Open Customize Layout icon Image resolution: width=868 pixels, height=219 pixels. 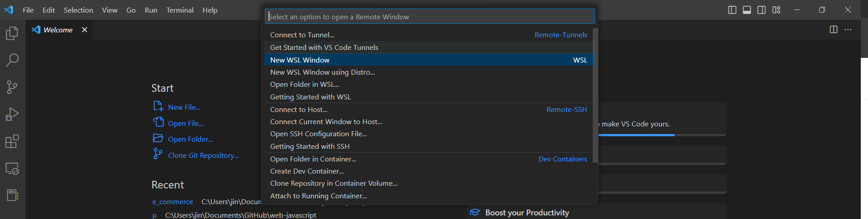click(776, 10)
